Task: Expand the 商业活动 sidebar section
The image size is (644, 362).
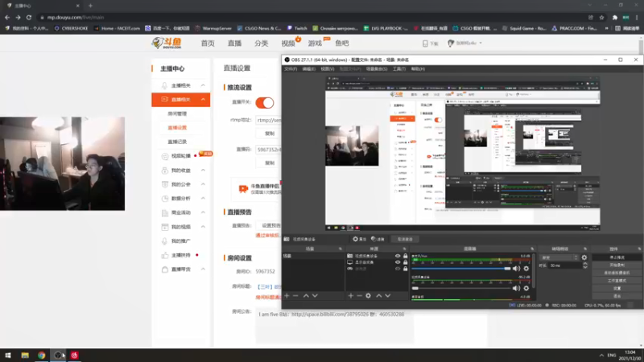Action: coord(203,212)
